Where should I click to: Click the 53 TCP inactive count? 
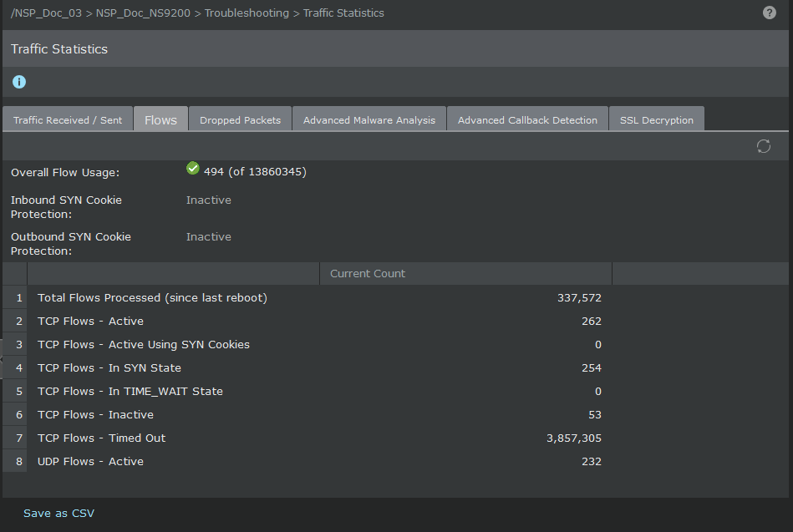(595, 415)
